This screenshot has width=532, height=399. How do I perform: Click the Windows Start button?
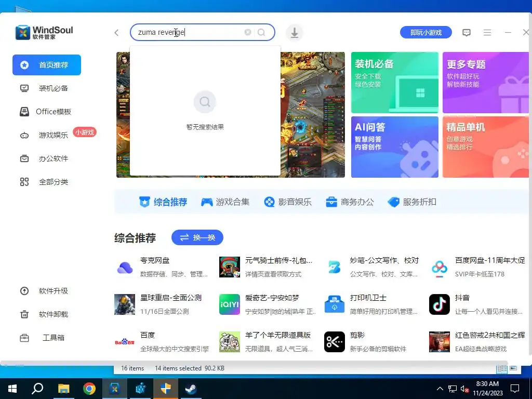pyautogui.click(x=12, y=389)
